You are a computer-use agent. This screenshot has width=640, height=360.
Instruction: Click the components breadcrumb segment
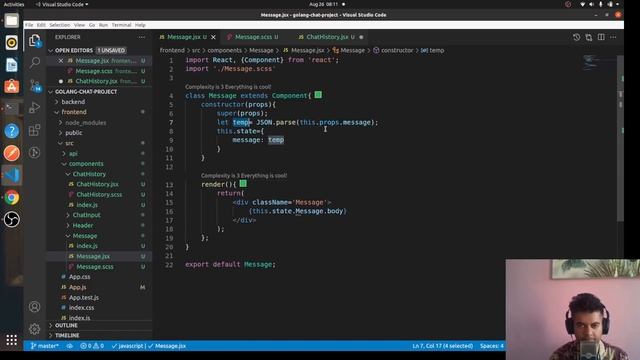click(224, 50)
